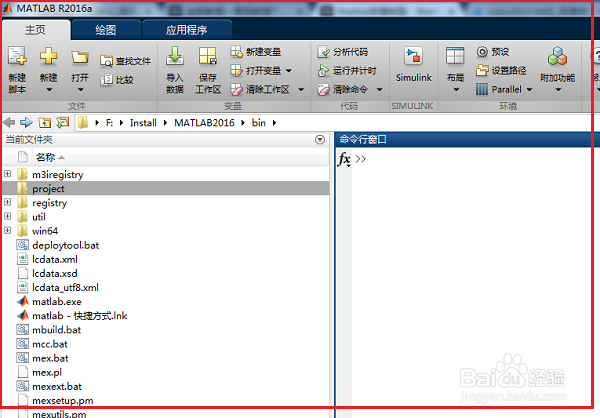600x418 pixels.
Task: Click the F: segment in the path
Action: pos(109,123)
